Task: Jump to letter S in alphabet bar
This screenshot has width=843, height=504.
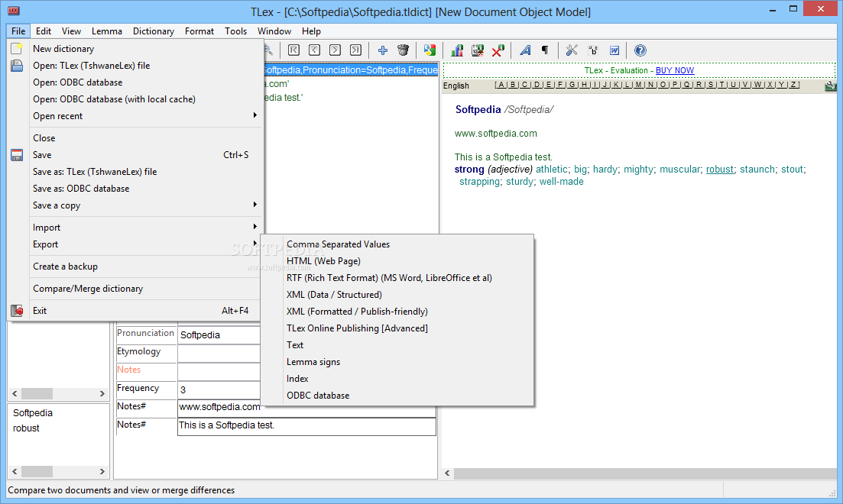Action: (711, 85)
